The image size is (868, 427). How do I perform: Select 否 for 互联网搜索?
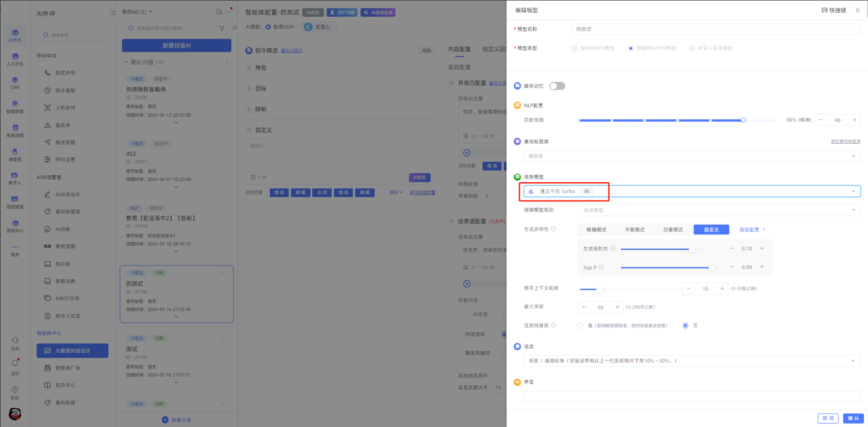685,326
